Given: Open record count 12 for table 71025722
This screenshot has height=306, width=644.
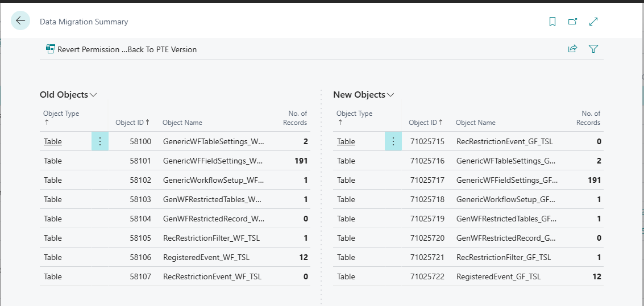Looking at the screenshot, I should (x=597, y=276).
